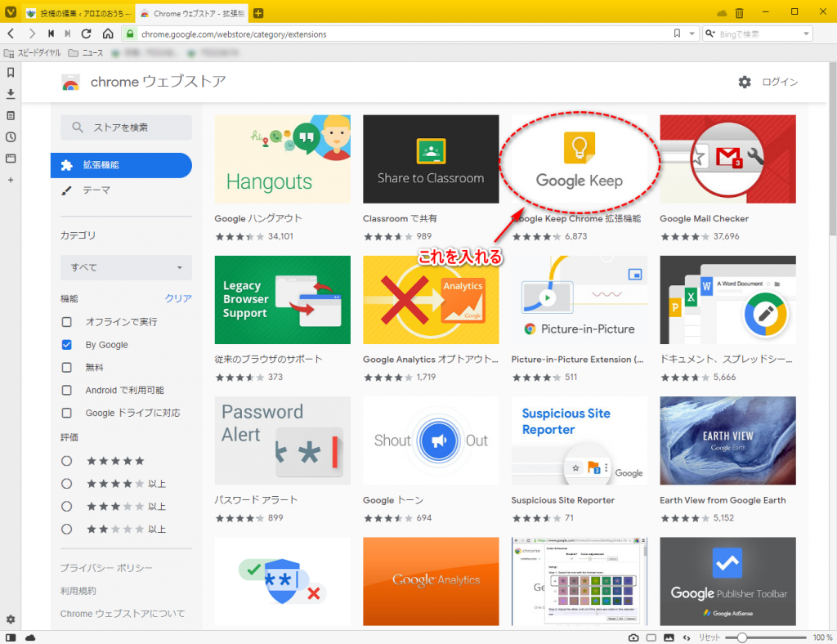Open the History panel clock icon

tap(11, 136)
